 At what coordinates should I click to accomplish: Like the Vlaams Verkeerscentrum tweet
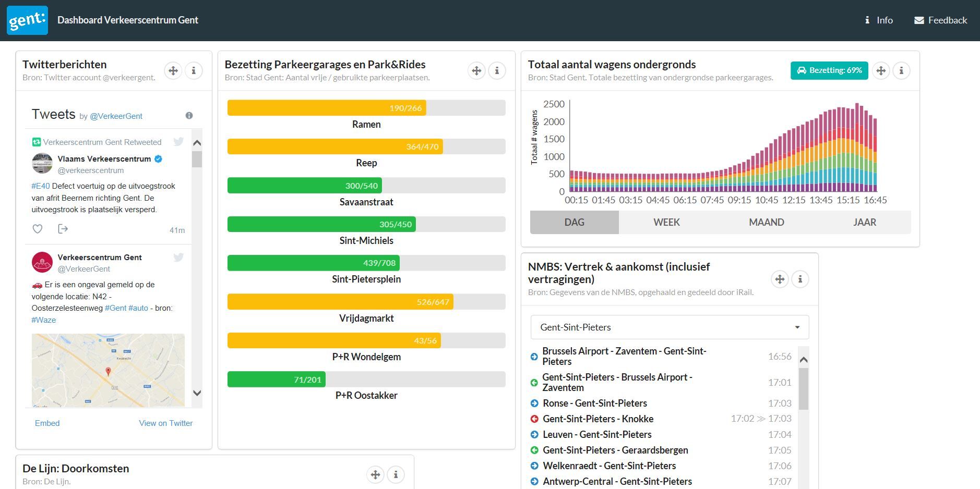click(38, 229)
